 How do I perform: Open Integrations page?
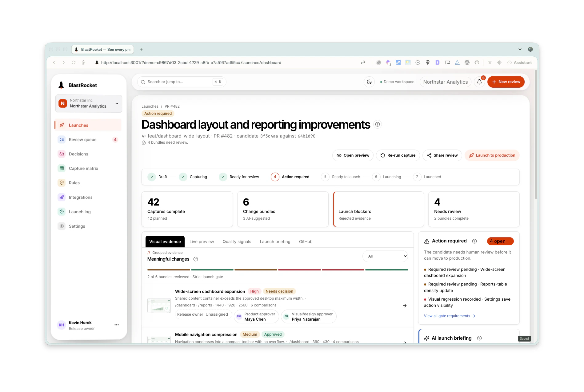[x=88, y=198]
